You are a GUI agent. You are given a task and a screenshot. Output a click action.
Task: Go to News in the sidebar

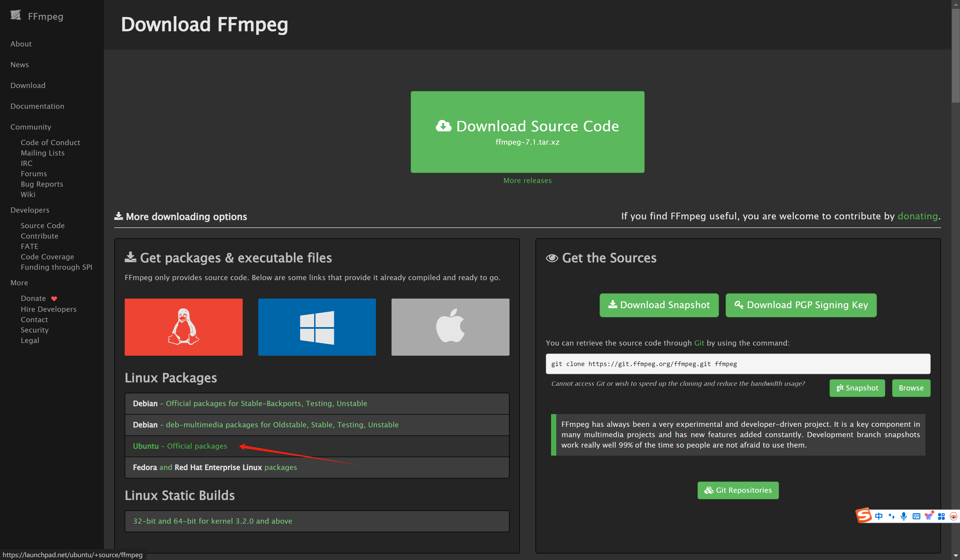pos(19,65)
